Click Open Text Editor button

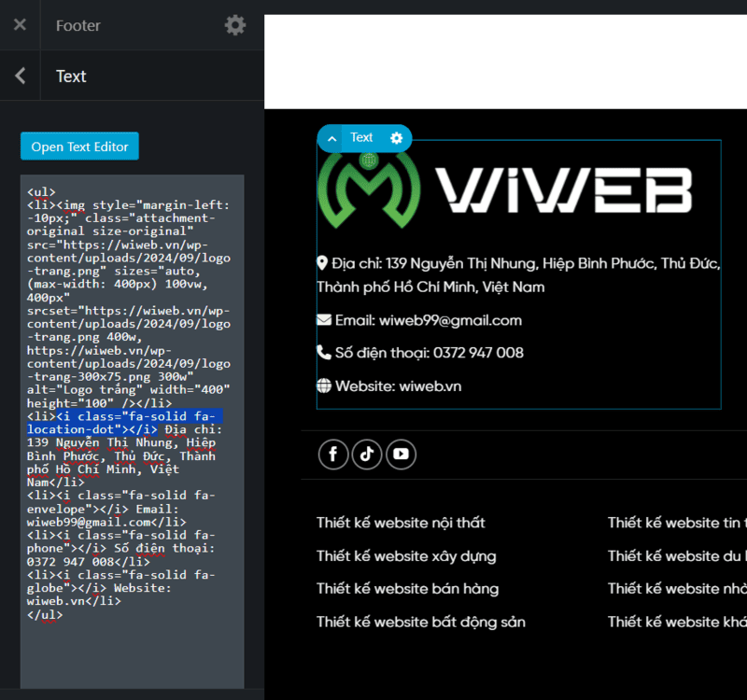(x=79, y=147)
